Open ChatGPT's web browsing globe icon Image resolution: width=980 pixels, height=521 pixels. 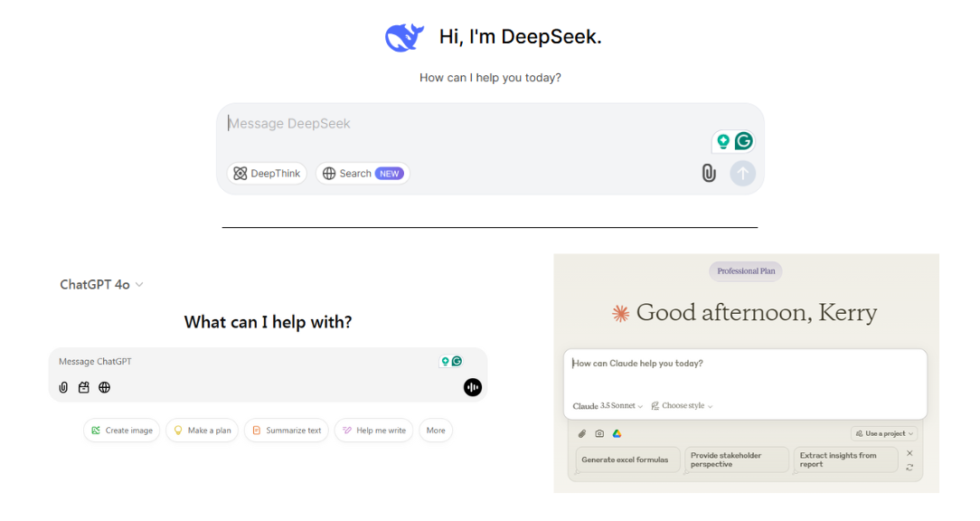pos(104,387)
